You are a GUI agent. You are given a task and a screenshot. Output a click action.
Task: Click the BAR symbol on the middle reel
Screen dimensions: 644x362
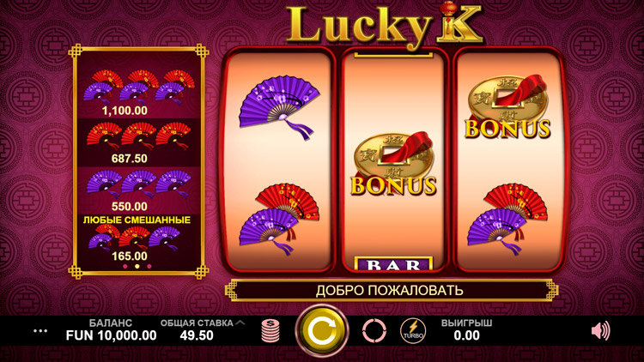point(393,263)
